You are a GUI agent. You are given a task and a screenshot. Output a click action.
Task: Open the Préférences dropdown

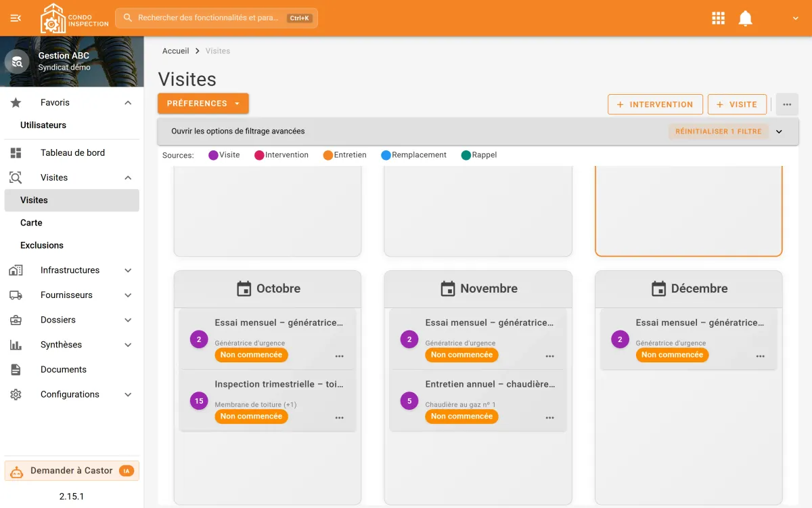203,104
